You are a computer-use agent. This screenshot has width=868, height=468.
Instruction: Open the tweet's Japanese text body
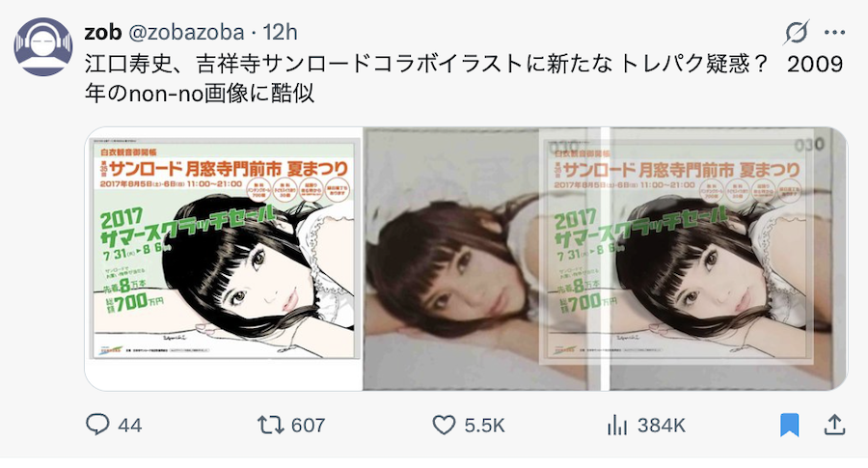point(464,79)
